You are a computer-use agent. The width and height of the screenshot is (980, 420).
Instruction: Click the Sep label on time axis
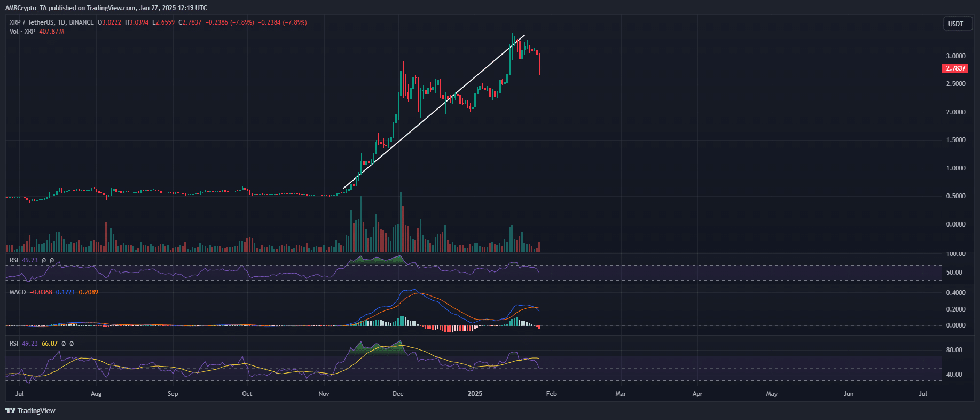tap(173, 394)
